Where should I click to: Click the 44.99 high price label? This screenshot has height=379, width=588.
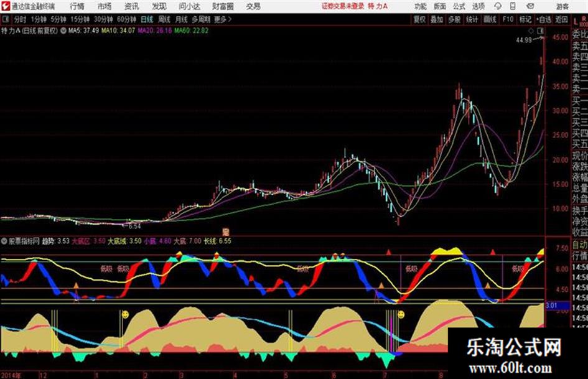[x=524, y=40]
